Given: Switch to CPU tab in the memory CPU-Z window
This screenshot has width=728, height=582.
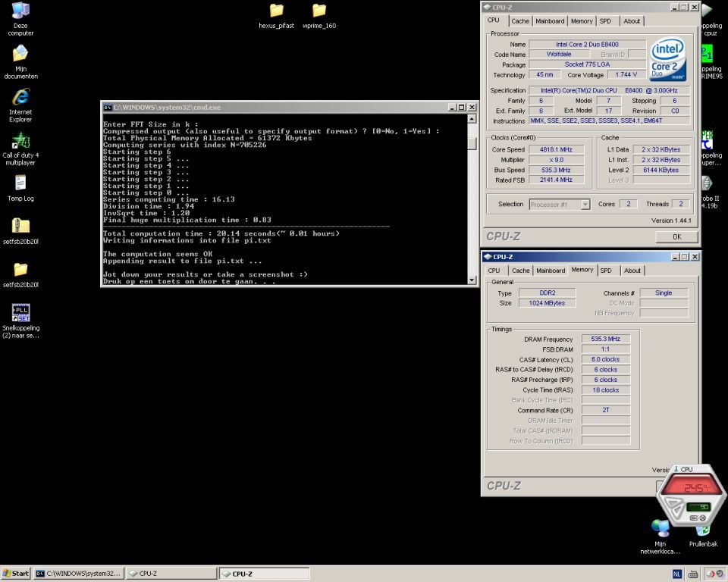Looking at the screenshot, I should click(x=494, y=270).
